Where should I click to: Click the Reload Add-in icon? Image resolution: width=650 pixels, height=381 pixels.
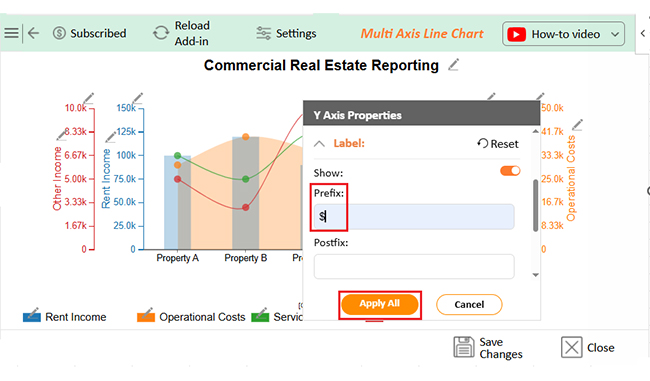(161, 33)
